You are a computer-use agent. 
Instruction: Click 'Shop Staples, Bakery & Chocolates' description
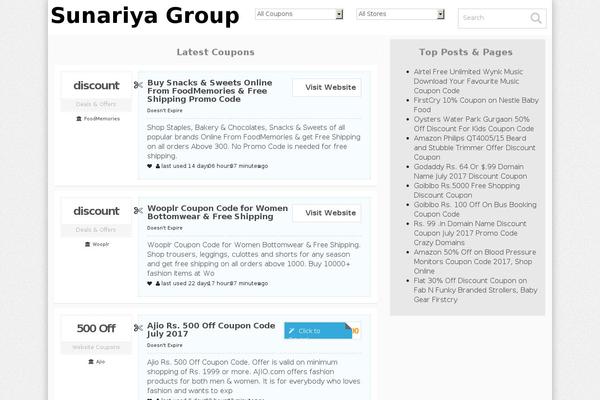tap(254, 142)
